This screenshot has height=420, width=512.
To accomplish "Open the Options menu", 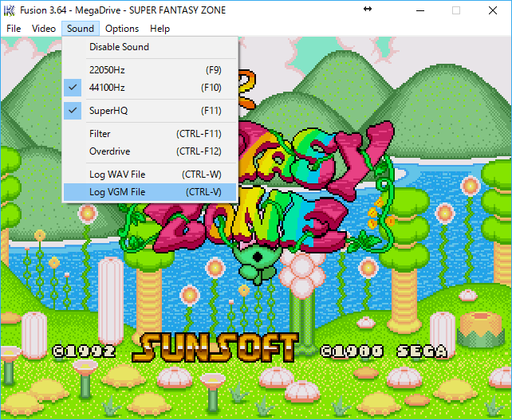I will click(x=122, y=29).
